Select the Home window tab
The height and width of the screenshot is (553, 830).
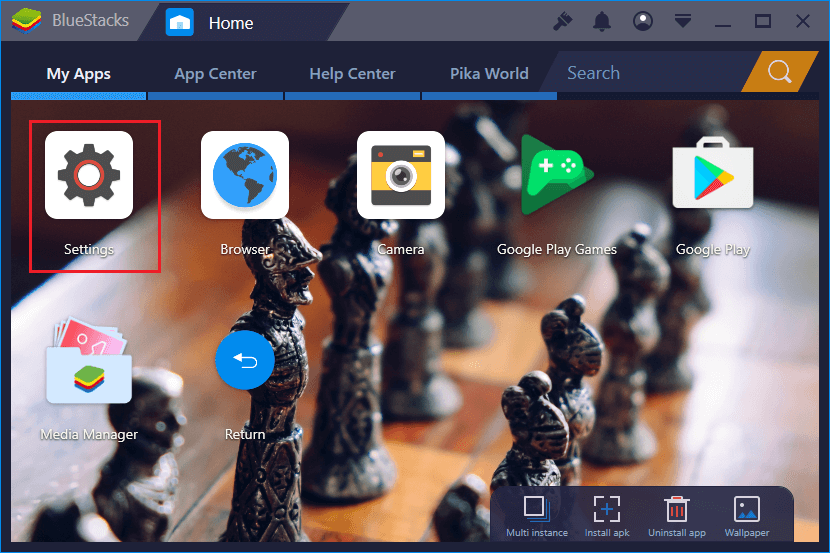243,22
